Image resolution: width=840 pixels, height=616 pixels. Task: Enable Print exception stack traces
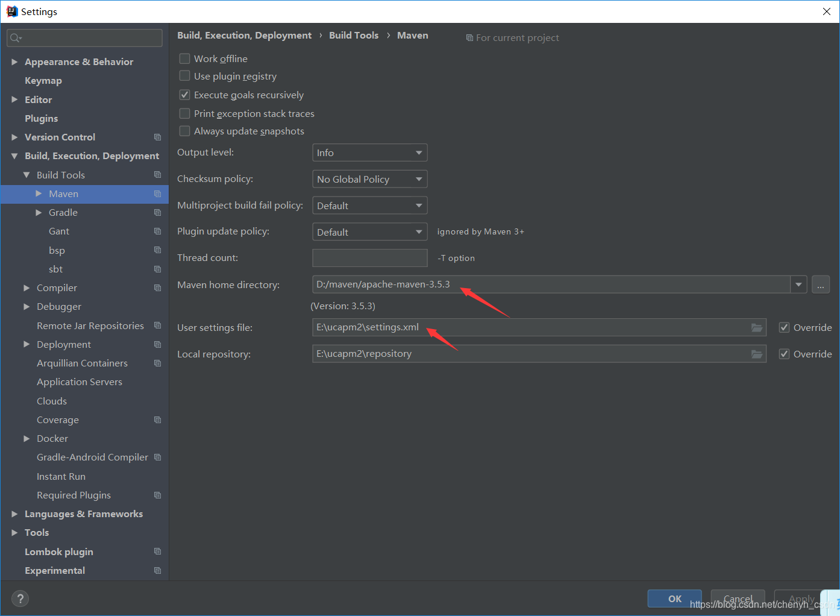185,113
